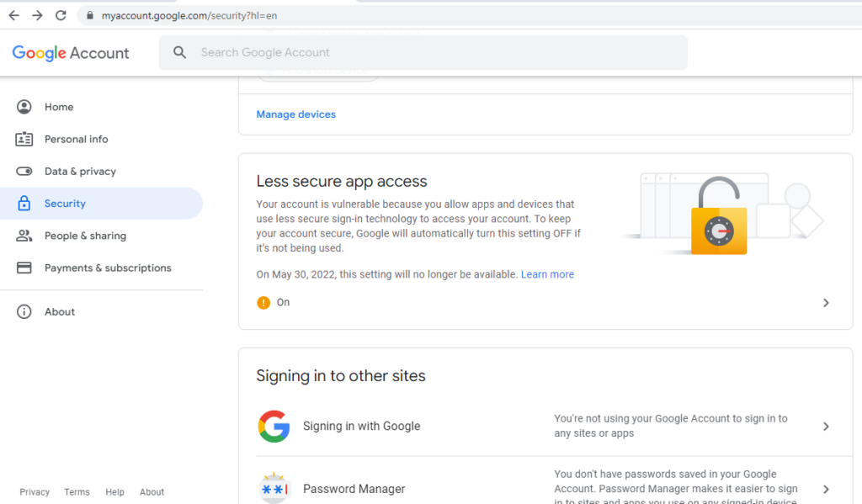Click the search magnifier icon
Viewport: 862px width, 504px height.
pos(179,52)
